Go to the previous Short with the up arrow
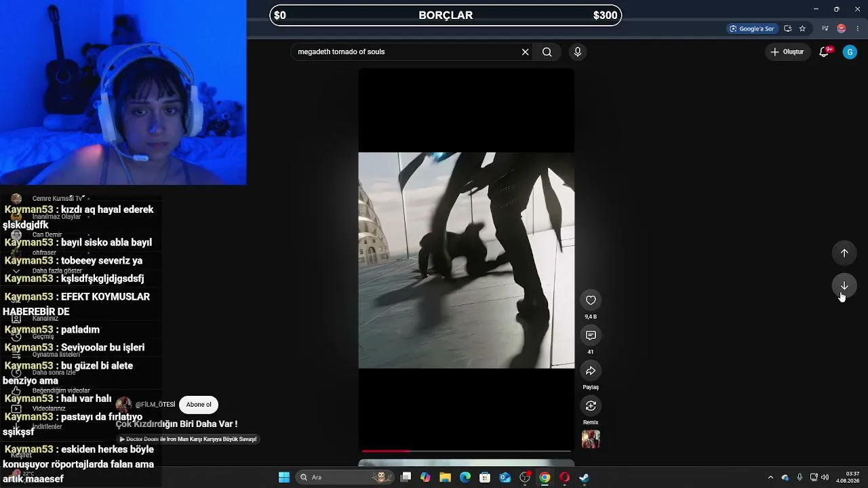Viewport: 868px width, 488px height. tap(844, 253)
